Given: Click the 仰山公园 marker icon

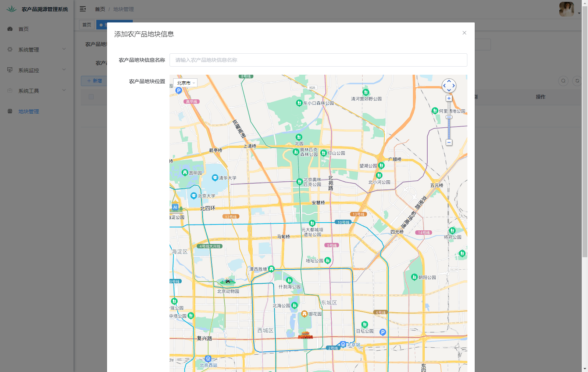Looking at the screenshot, I should [324, 153].
